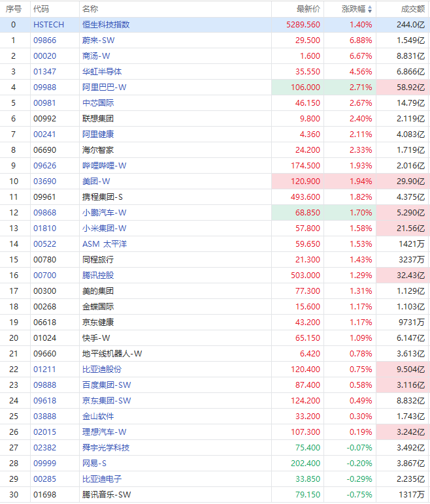Select 阿里巴巴-W stock name
The image size is (430, 504).
point(105,87)
